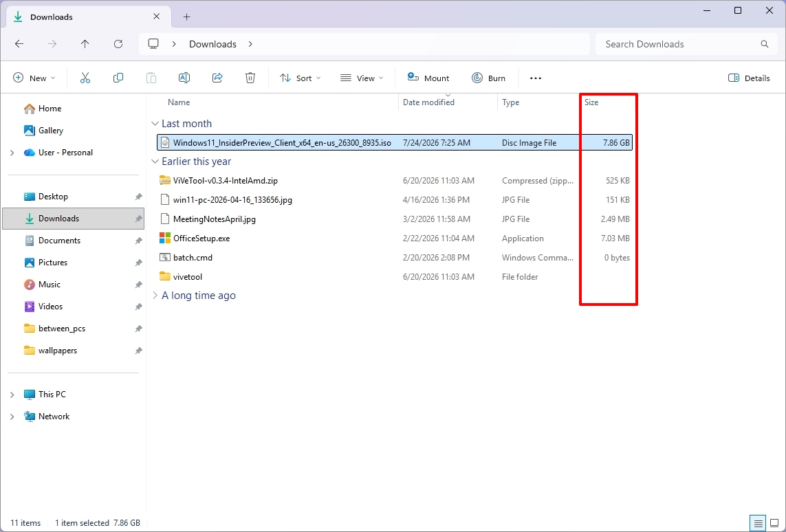Refresh the Downloads folder
The image size is (786, 532).
[118, 44]
